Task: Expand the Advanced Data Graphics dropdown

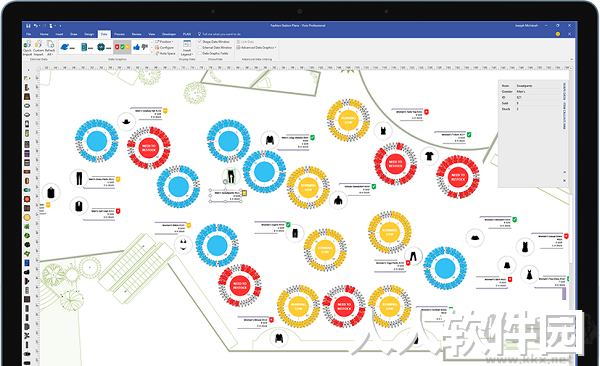Action: point(256,47)
